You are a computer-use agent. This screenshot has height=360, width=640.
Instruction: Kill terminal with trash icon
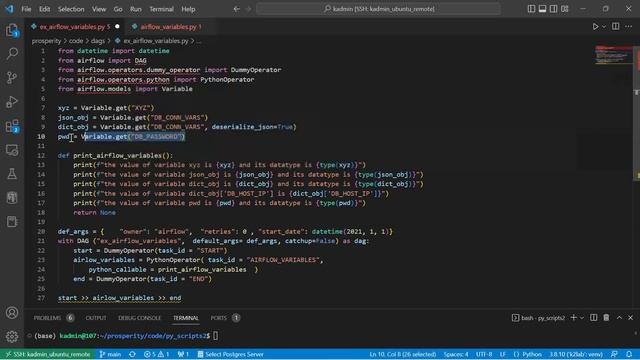(606, 318)
